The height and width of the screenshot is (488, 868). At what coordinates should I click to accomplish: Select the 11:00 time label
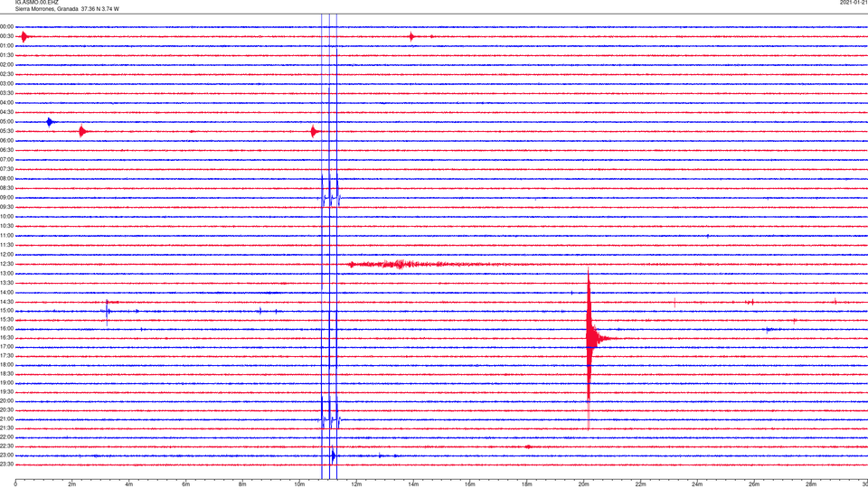tap(6, 236)
